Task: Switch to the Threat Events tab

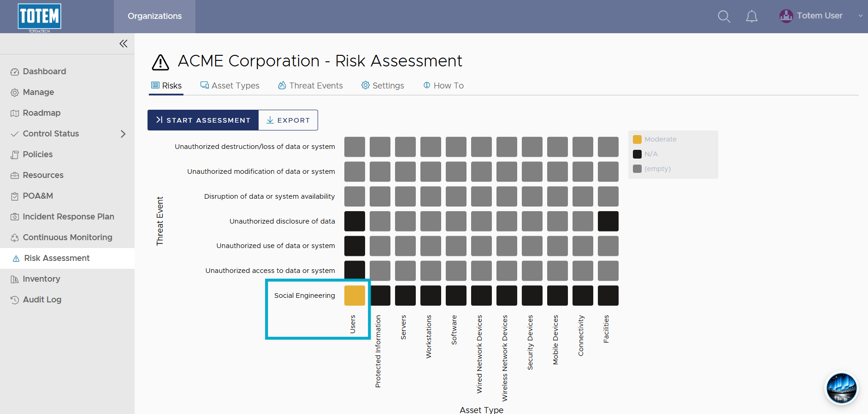Action: (x=310, y=86)
